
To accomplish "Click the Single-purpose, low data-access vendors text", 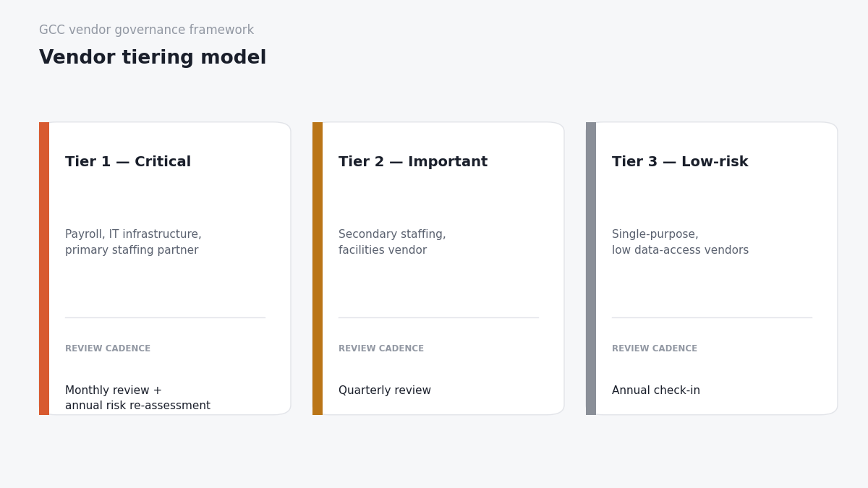I will pyautogui.click(x=680, y=242).
